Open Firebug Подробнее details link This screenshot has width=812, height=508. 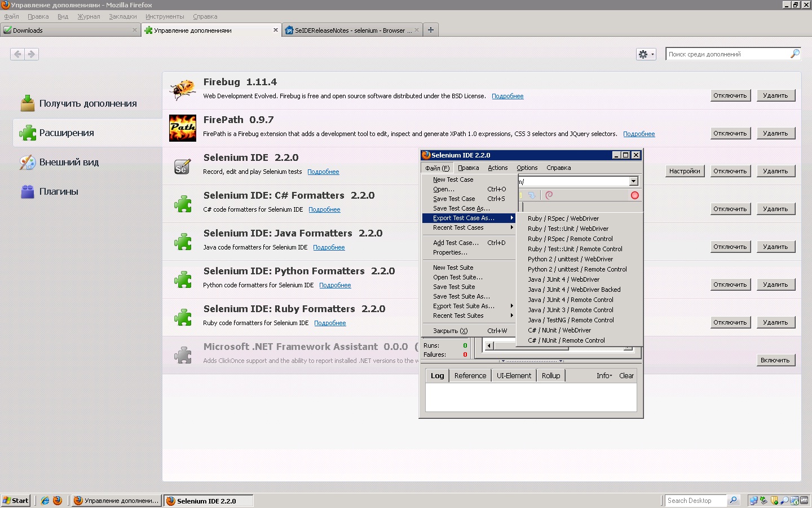click(x=507, y=96)
